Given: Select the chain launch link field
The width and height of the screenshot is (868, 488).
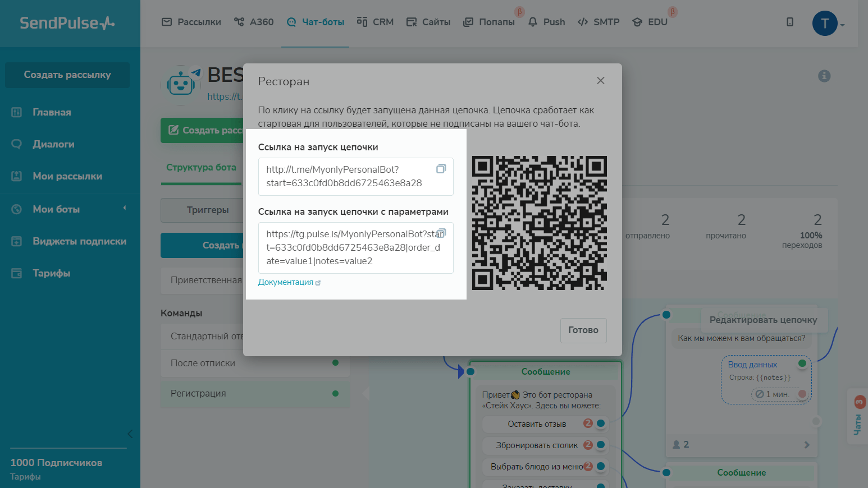Looking at the screenshot, I should pos(356,177).
